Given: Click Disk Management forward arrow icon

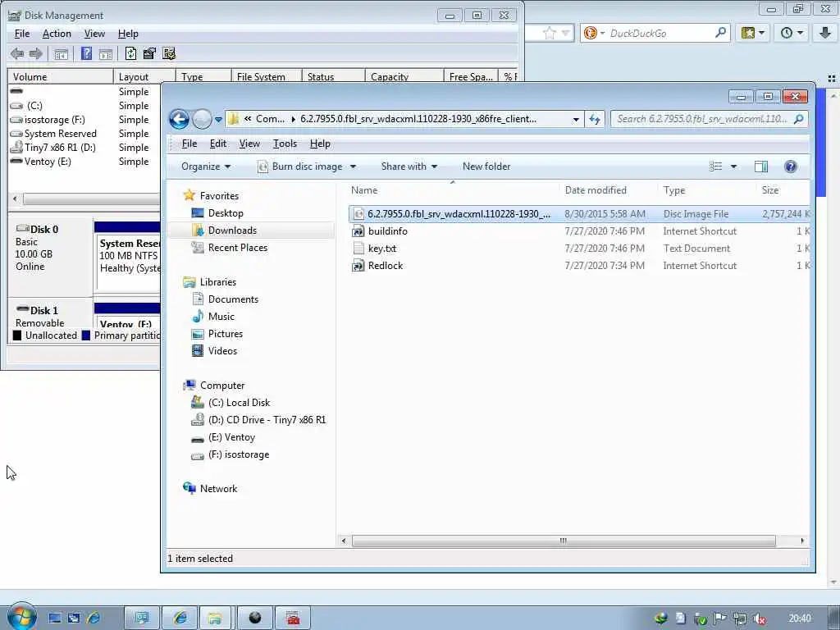Looking at the screenshot, I should pos(36,53).
